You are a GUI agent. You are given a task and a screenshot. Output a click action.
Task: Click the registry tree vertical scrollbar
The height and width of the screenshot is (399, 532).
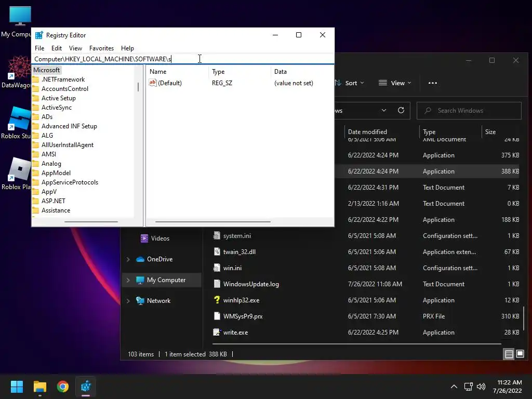coord(138,87)
